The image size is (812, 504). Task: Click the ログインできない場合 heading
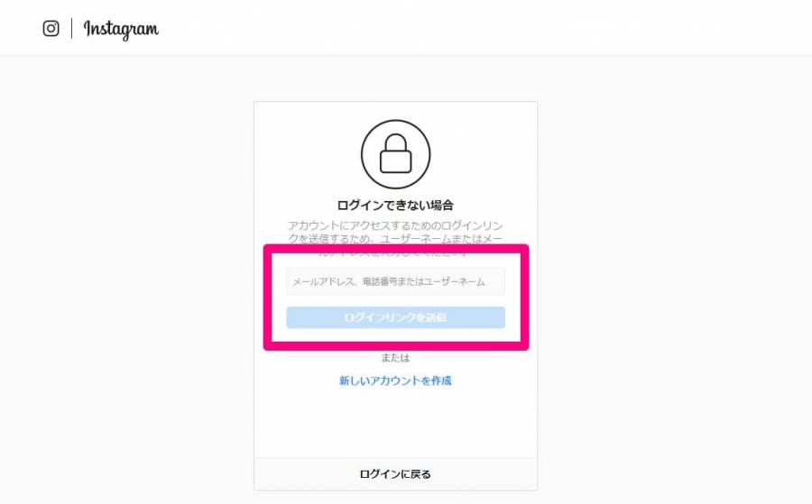point(395,205)
